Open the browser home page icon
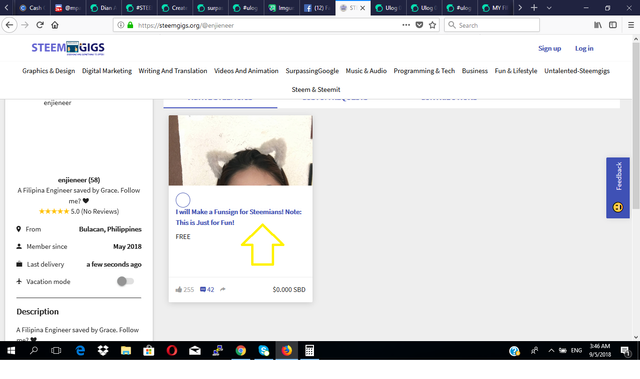640x379 pixels. point(55,25)
